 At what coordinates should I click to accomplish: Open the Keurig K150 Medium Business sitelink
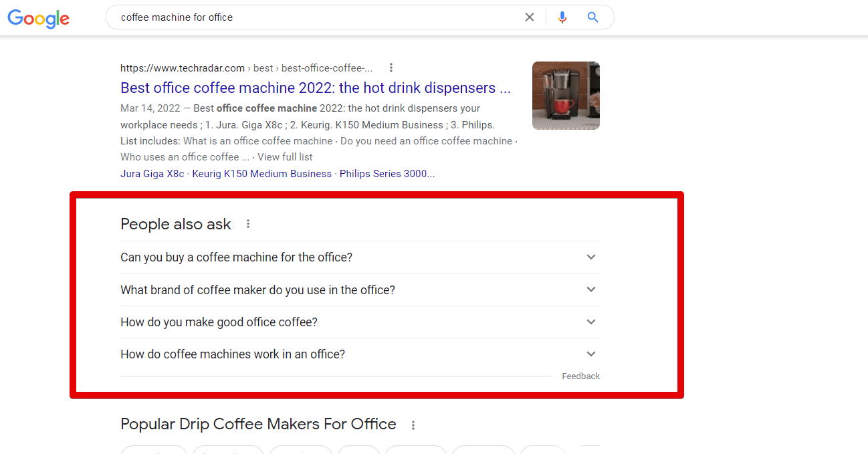pyautogui.click(x=261, y=174)
